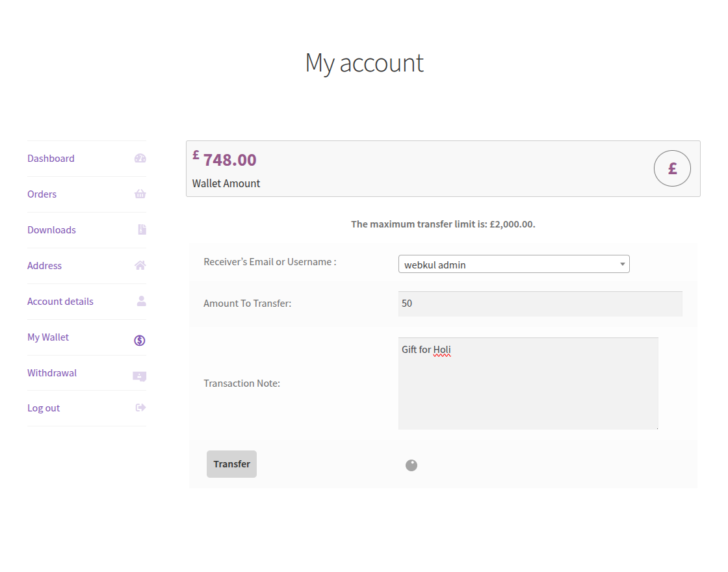The height and width of the screenshot is (572, 728).
Task: Switch to the My Wallet section
Action: [x=47, y=337]
